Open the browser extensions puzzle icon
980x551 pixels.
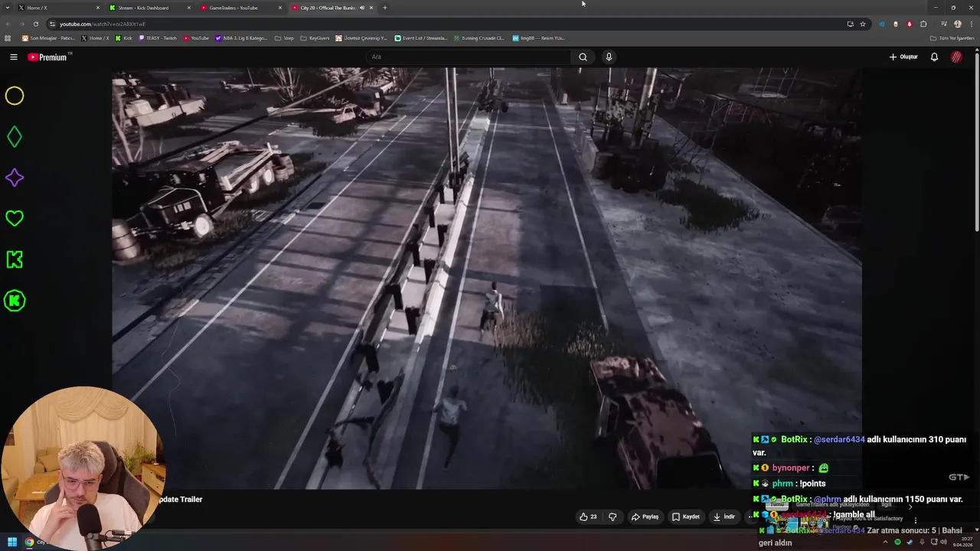[x=923, y=24]
